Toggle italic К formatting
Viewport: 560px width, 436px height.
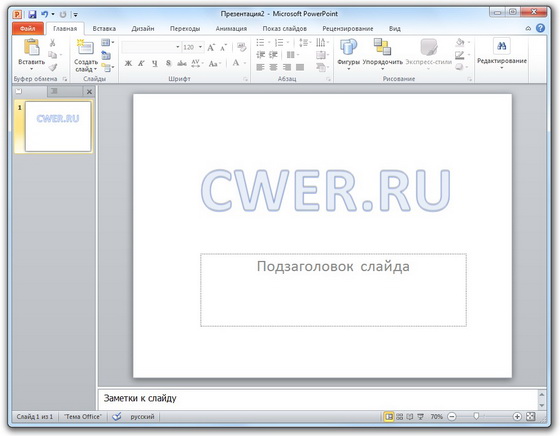point(141,64)
